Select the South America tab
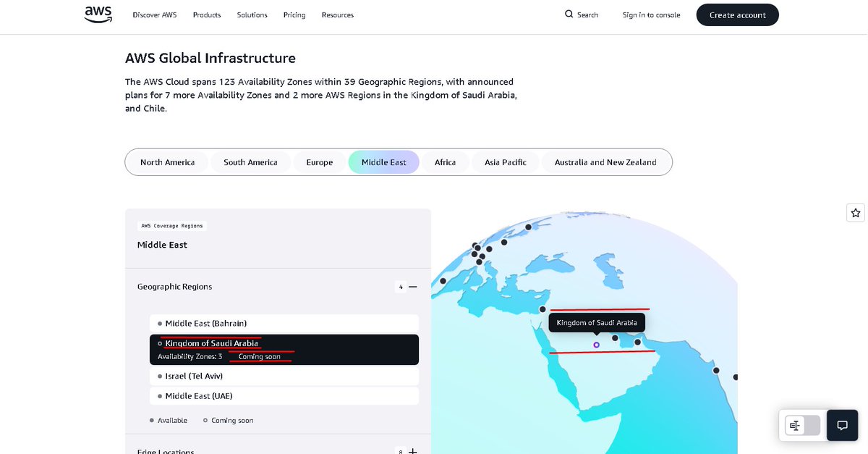The height and width of the screenshot is (454, 868). pos(250,162)
